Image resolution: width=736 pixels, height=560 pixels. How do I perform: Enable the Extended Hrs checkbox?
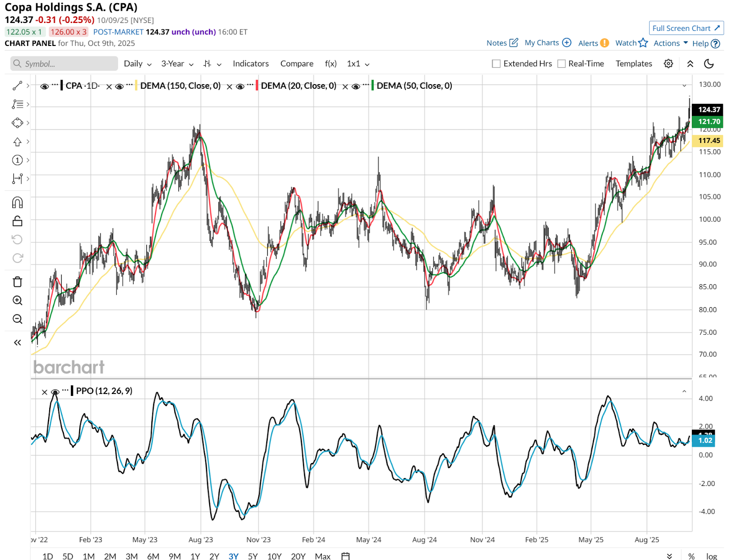496,63
